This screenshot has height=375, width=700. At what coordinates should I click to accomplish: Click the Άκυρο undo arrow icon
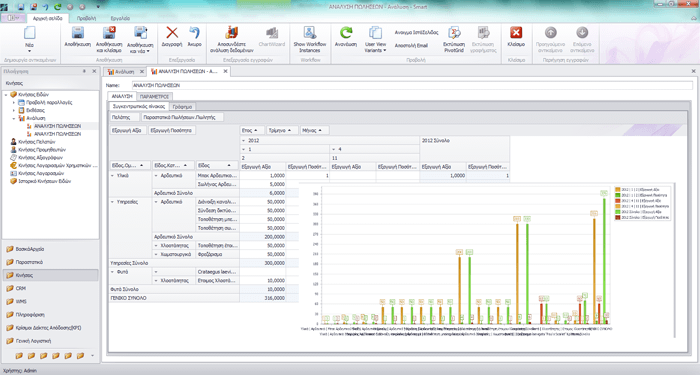[195, 33]
